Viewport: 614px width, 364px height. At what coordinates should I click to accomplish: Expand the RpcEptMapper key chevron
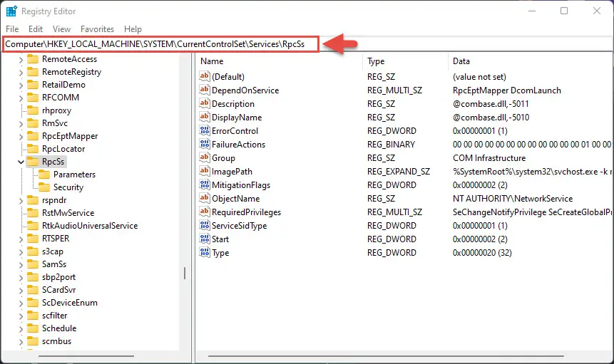pos(21,137)
